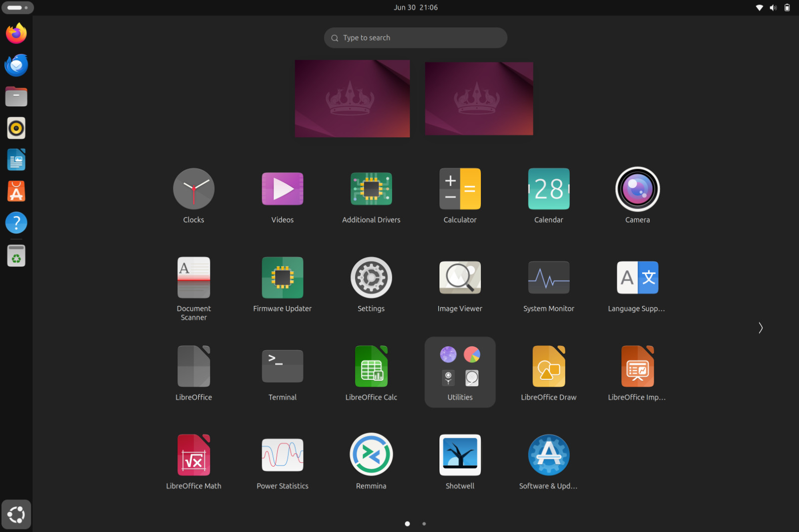This screenshot has width=799, height=532.
Task: Expand the Utilities app folder
Action: tap(460, 372)
